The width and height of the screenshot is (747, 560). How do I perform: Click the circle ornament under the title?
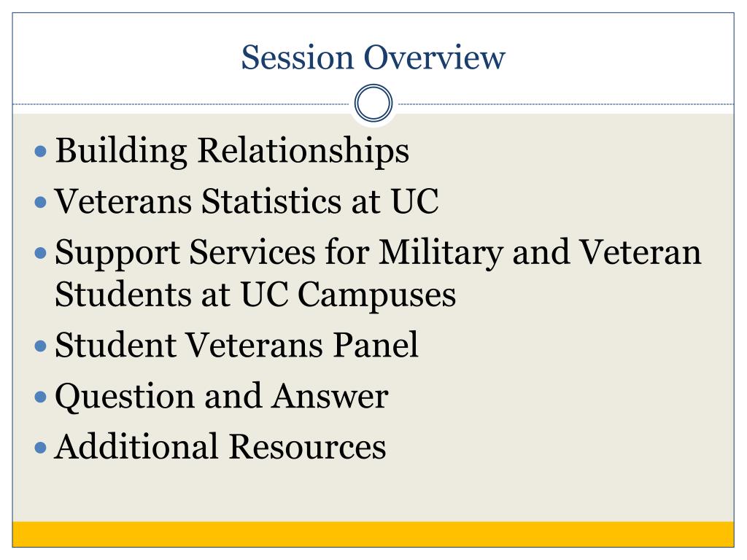[x=373, y=103]
